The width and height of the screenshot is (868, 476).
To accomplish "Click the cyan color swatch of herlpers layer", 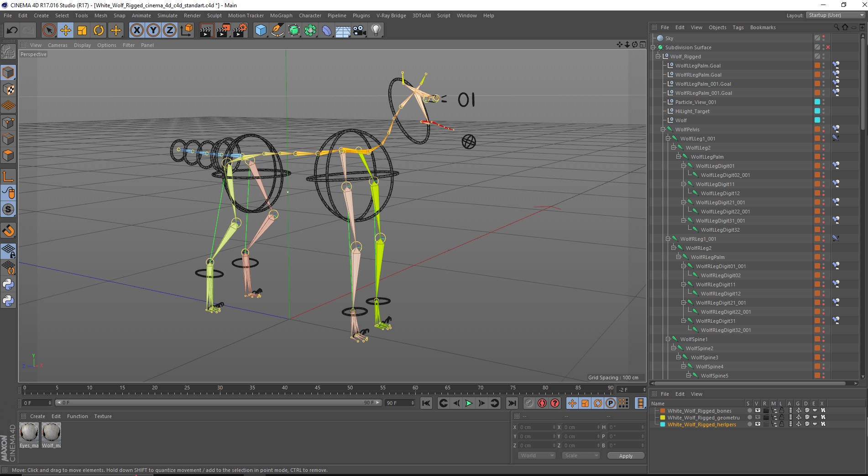I will pos(663,424).
